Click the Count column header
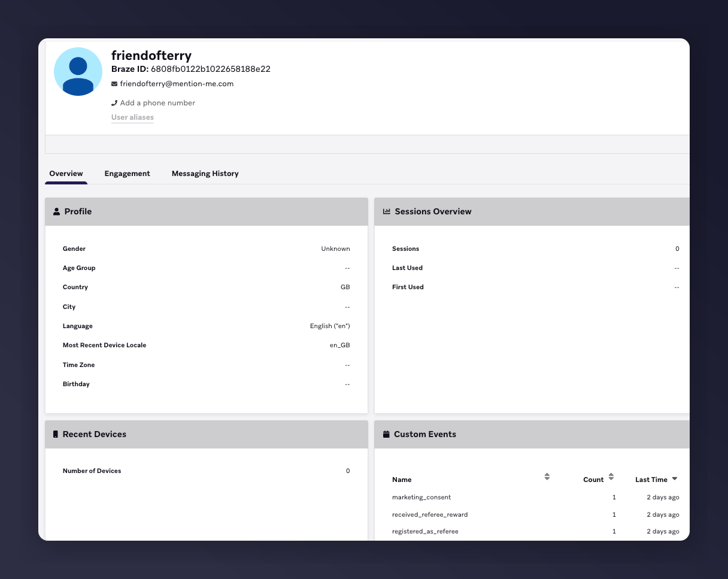The height and width of the screenshot is (579, 728). 593,480
